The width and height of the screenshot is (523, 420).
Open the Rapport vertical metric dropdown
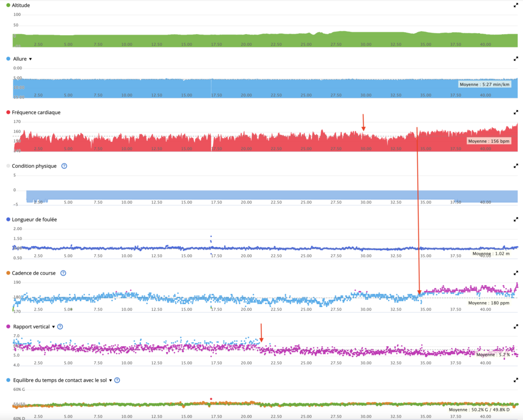coord(53,327)
